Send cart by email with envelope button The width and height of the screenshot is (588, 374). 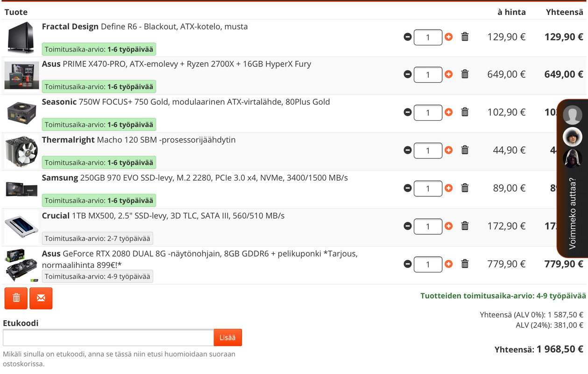pos(41,298)
